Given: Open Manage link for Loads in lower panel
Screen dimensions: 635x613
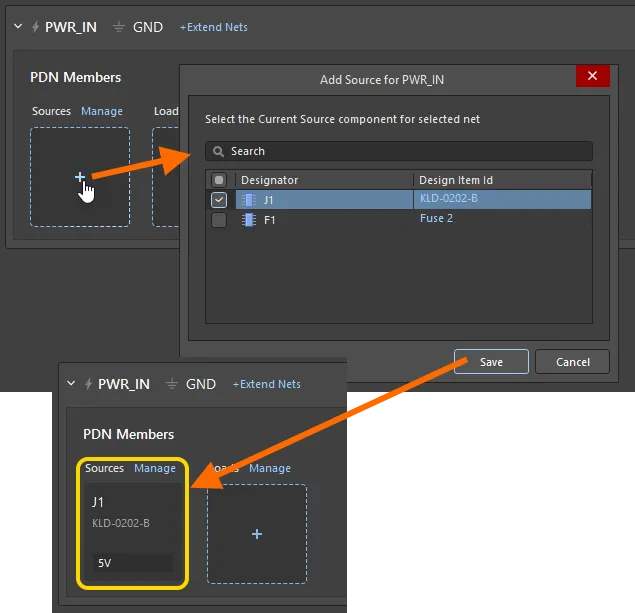Looking at the screenshot, I should click(270, 468).
